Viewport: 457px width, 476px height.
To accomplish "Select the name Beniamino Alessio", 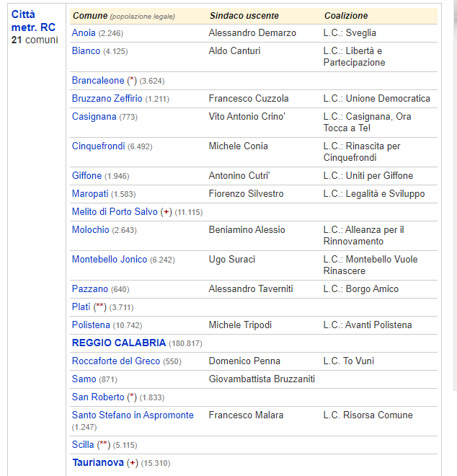I will (x=247, y=230).
